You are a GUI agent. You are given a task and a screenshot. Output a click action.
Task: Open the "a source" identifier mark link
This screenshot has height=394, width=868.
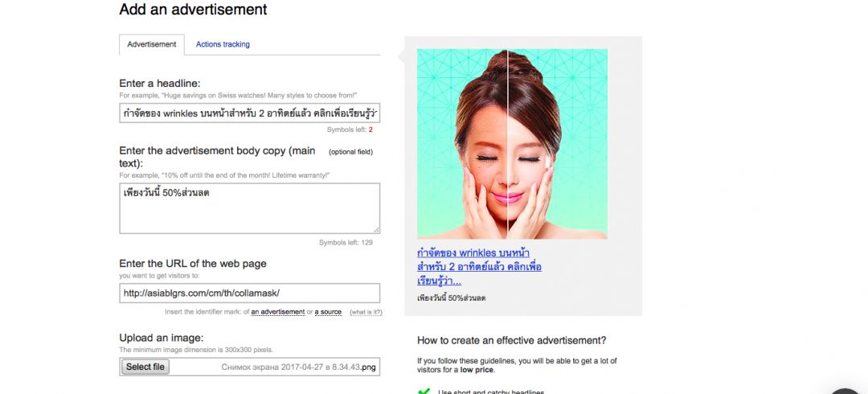pyautogui.click(x=328, y=312)
